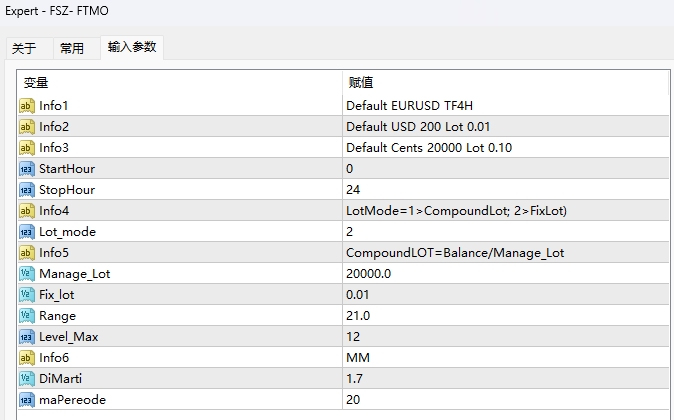The width and height of the screenshot is (674, 420).
Task: Select the 输入参数 tab
Action: [132, 47]
